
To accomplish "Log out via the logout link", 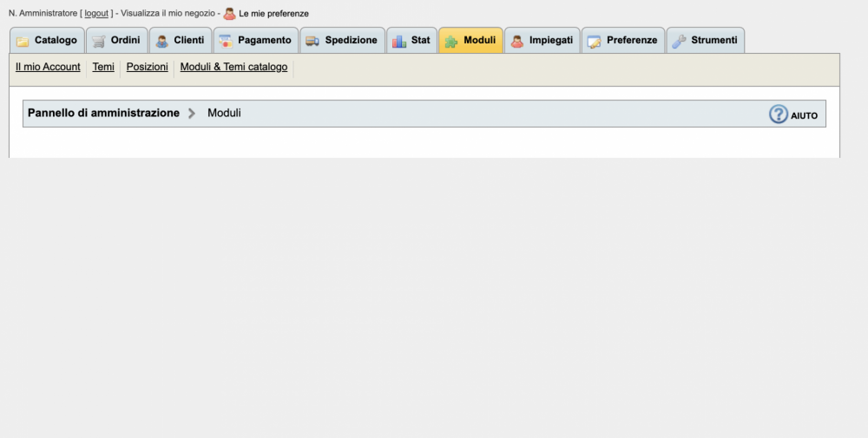I will (96, 13).
